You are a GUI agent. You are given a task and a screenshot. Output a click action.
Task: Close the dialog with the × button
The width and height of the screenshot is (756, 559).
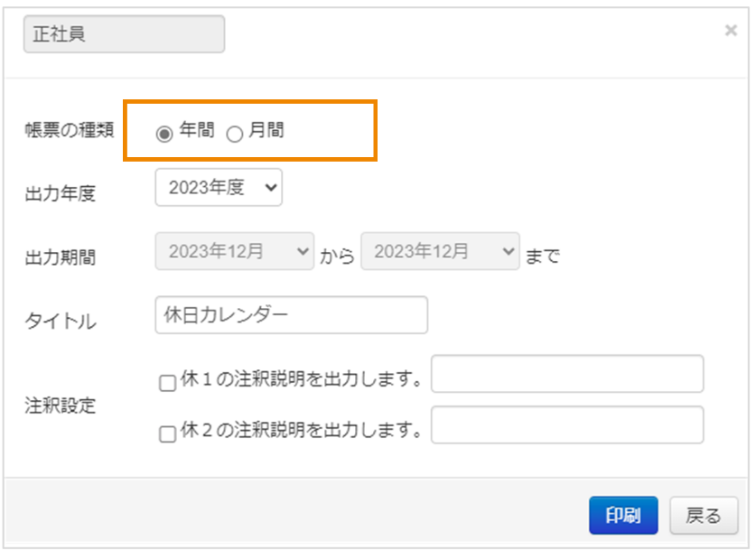(x=733, y=29)
